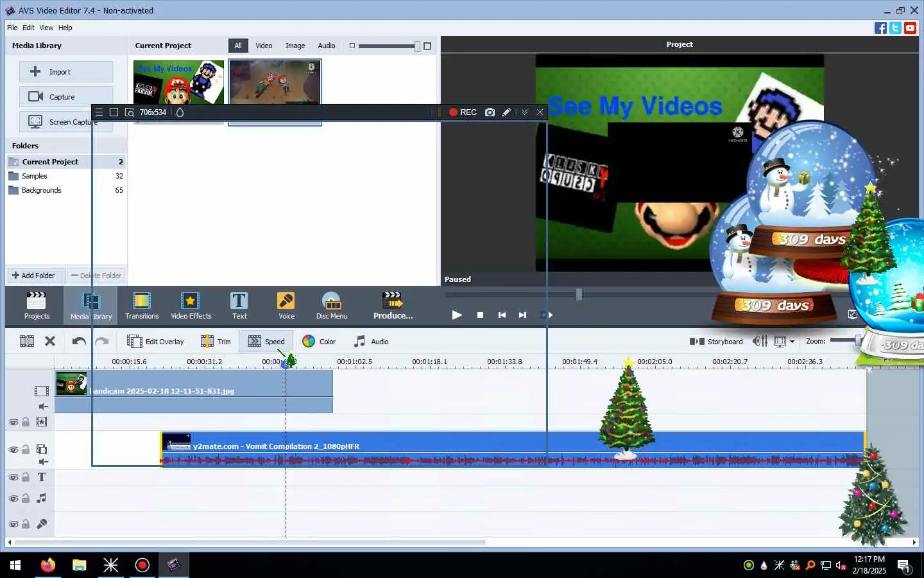Image resolution: width=924 pixels, height=578 pixels.
Task: Switch to the Image filter tab
Action: pos(295,46)
